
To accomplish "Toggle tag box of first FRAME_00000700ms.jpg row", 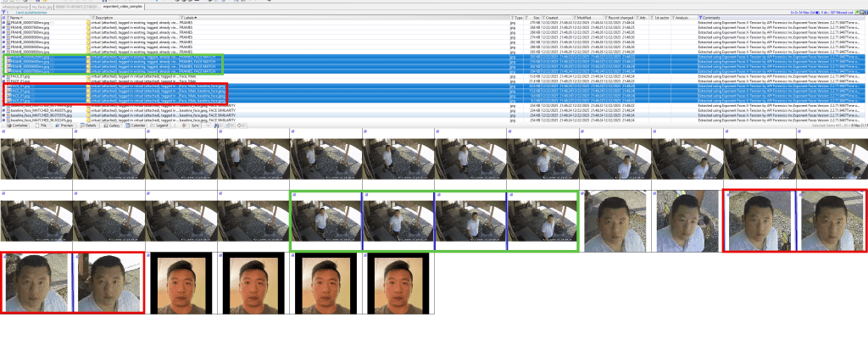I will (3, 23).
